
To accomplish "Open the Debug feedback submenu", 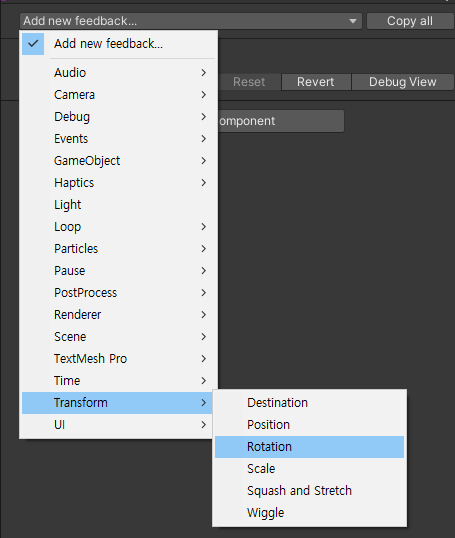I will 118,117.
